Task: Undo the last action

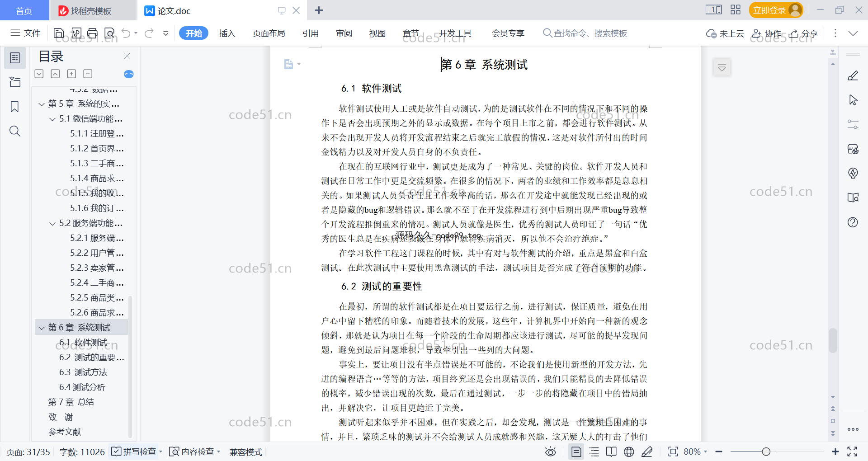Action: tap(126, 33)
